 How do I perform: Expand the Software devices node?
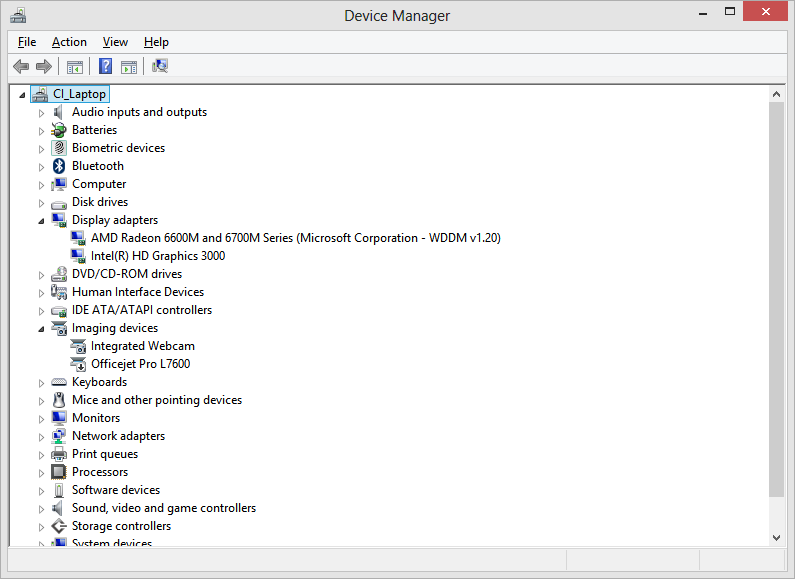[42, 491]
